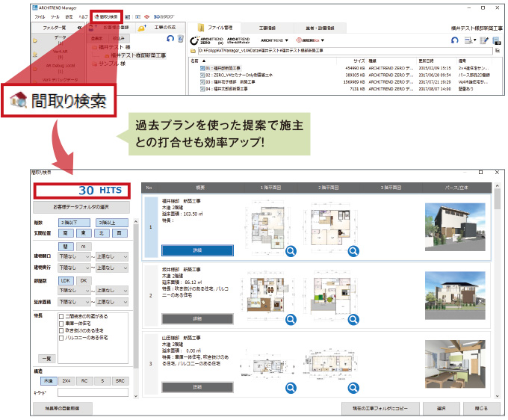The image size is (508, 420).
Task: Open the ファイル menu
Action: (40, 17)
